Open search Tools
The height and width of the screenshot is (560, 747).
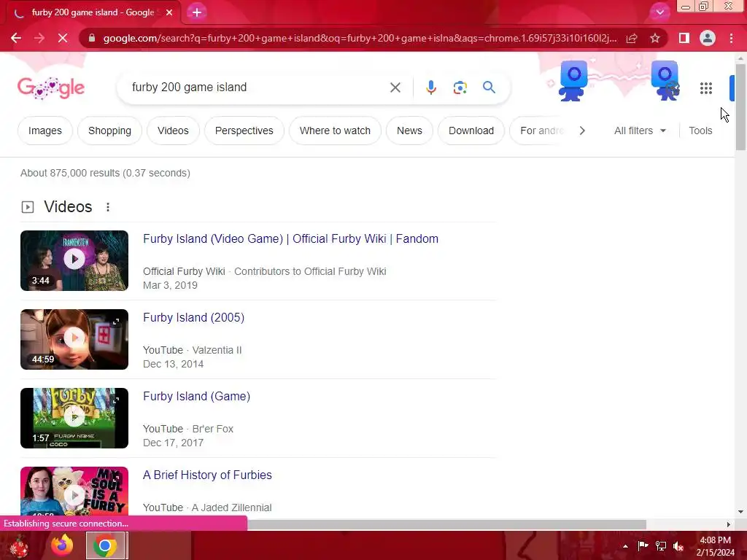(700, 131)
